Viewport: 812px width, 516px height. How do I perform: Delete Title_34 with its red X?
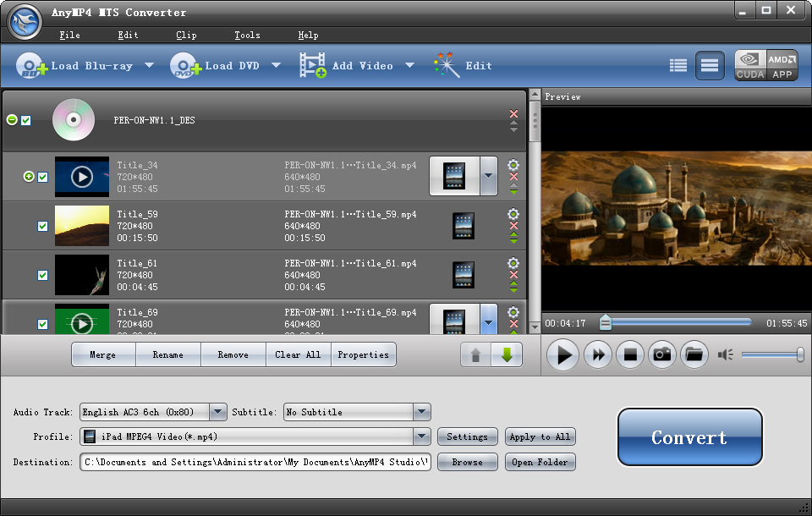(x=513, y=177)
